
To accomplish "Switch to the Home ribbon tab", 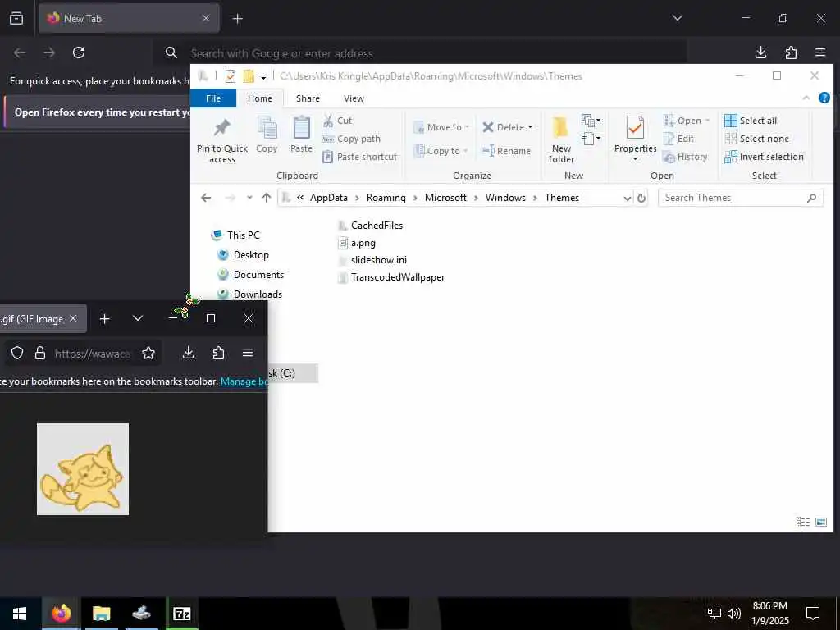I will [260, 98].
